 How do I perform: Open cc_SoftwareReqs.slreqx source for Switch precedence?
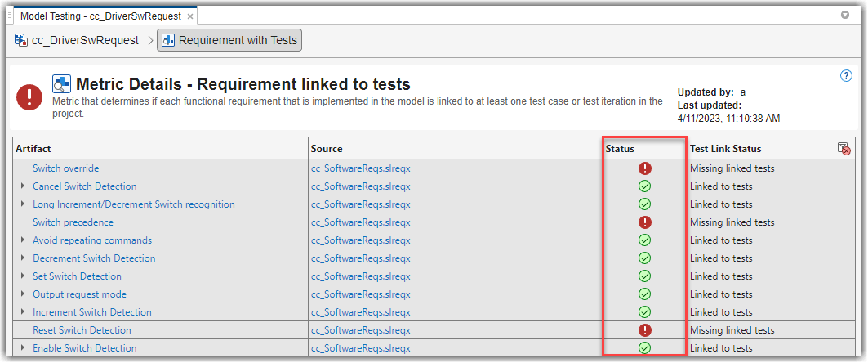click(361, 222)
